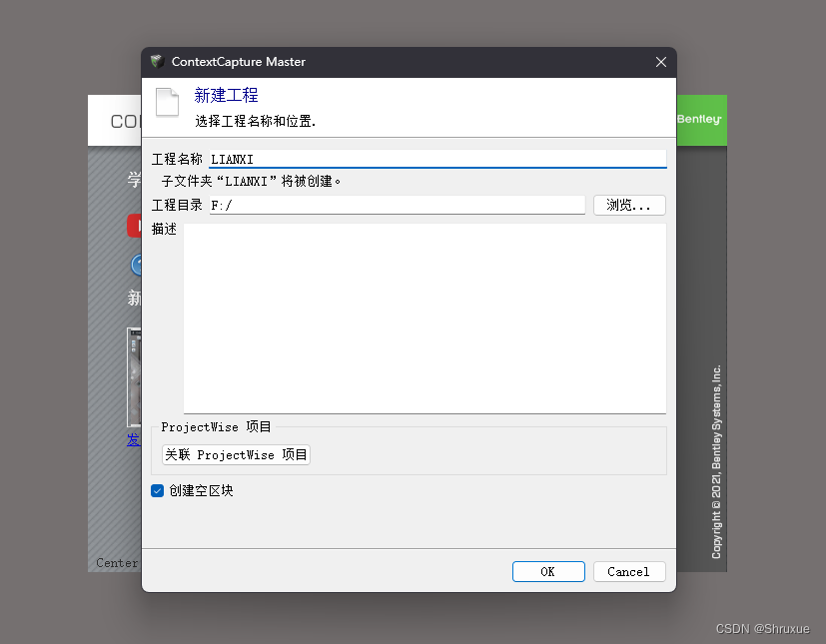Open the 新建工程 link
Screen dimensions: 826x644
226,95
